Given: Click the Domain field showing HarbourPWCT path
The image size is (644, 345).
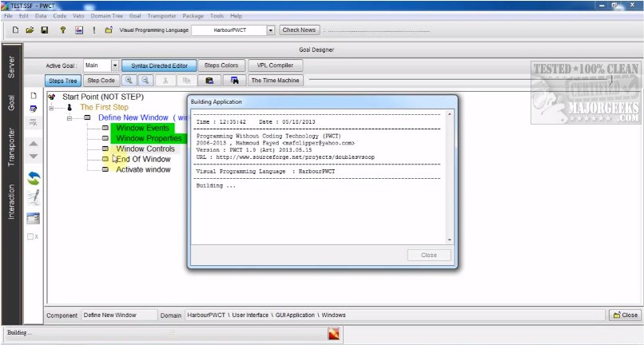Looking at the screenshot, I should click(x=396, y=315).
